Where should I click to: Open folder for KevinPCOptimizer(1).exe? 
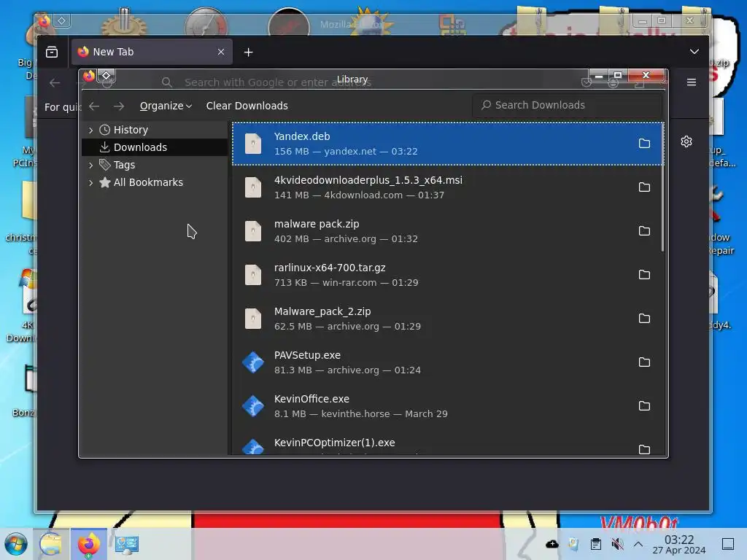644,449
